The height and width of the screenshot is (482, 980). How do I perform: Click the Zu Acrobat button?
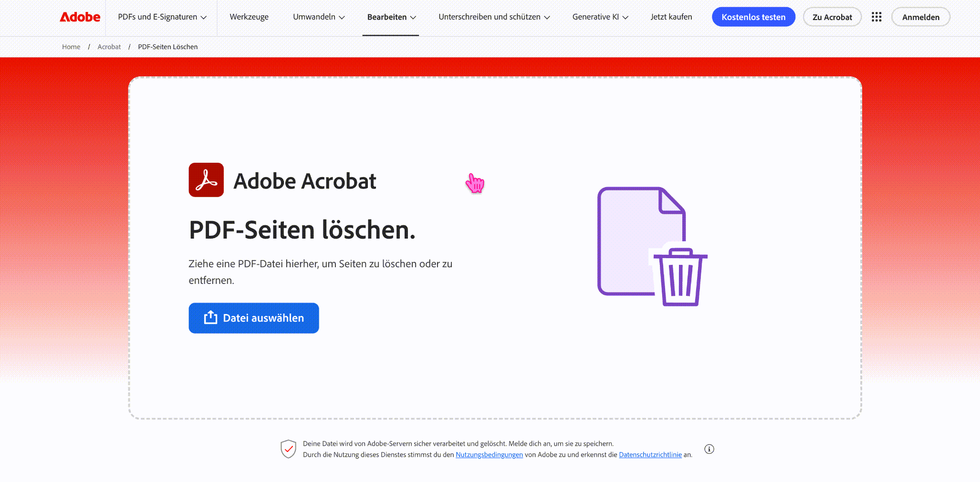[x=832, y=17]
